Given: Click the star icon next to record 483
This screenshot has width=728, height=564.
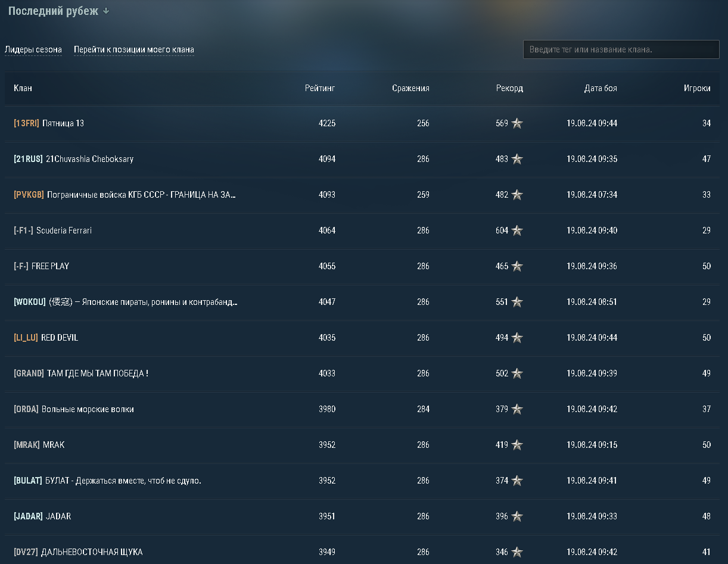Looking at the screenshot, I should click(517, 159).
